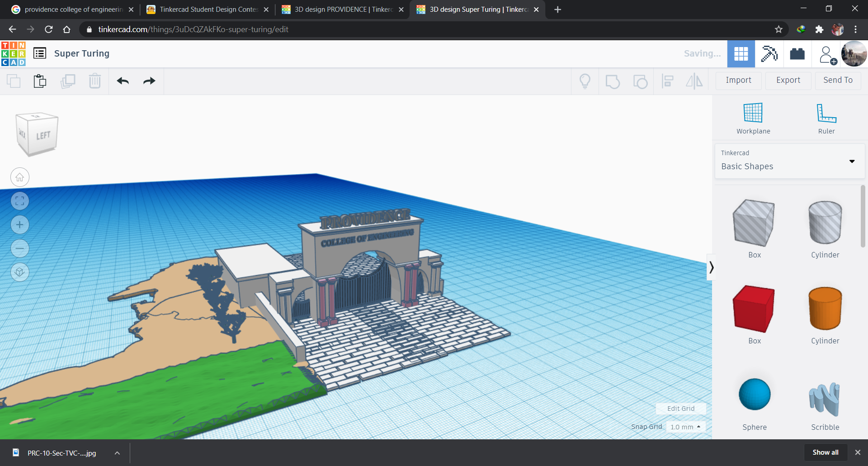Switch to Tinkercad Student Design Contest tab
This screenshot has height=466, width=868.
coord(208,10)
